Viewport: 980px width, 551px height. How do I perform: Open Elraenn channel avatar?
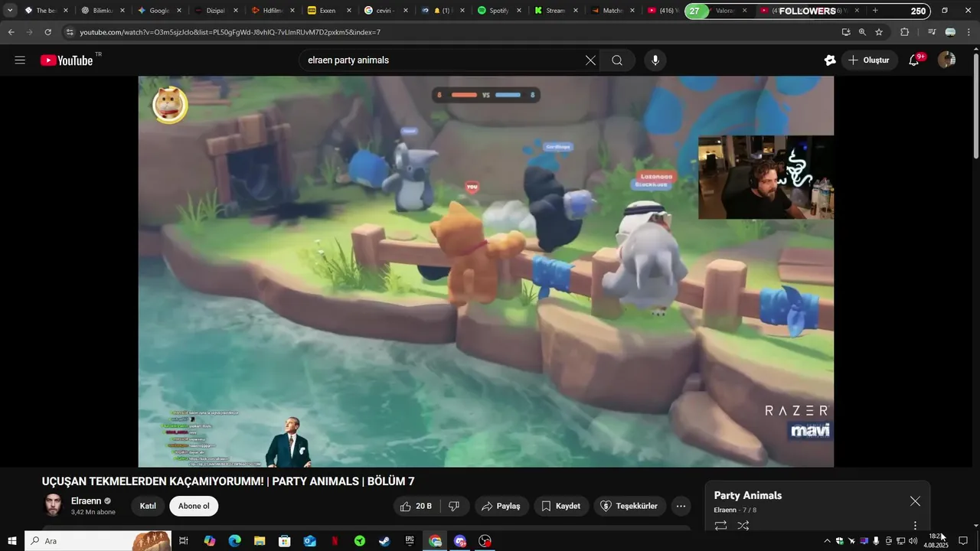coord(53,505)
